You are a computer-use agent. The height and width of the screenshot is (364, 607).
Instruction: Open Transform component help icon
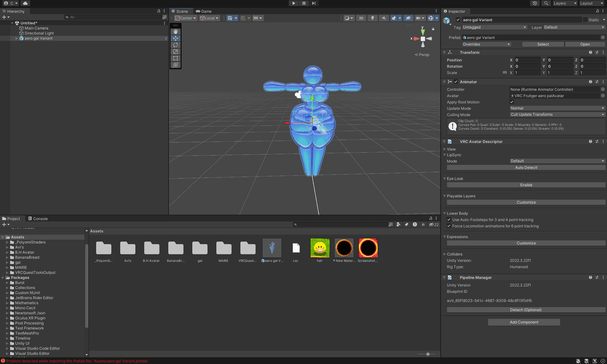click(590, 52)
